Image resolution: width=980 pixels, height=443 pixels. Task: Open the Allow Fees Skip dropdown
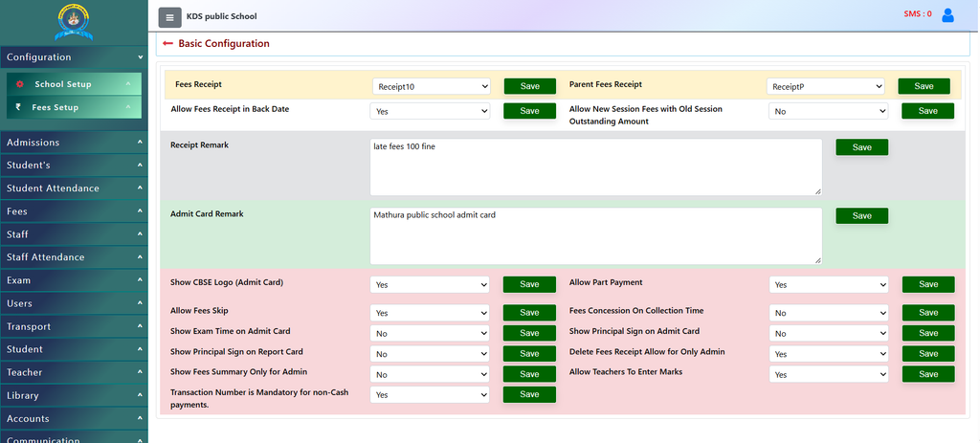[430, 313]
